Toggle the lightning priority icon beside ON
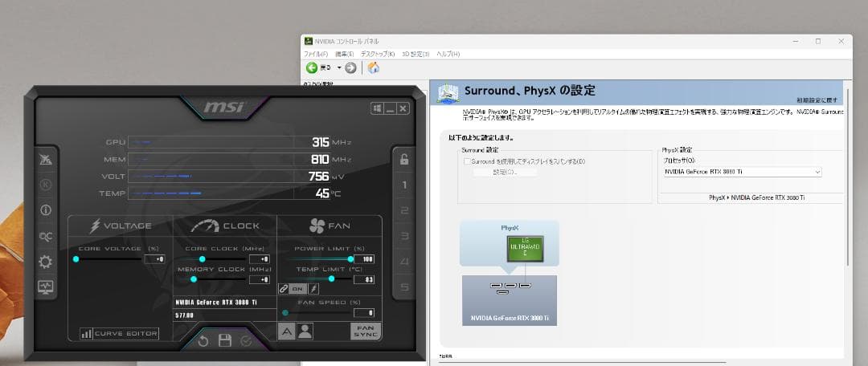868x366 pixels. coord(313,289)
